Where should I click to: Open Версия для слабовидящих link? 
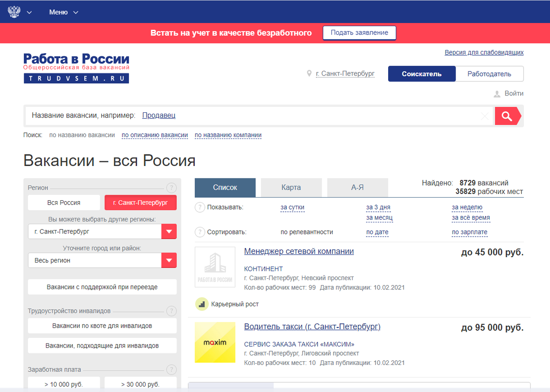484,52
